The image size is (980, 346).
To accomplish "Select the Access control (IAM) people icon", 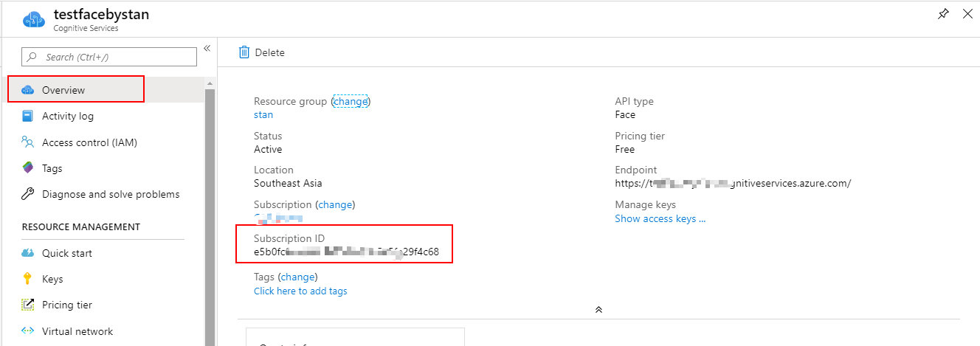I will point(28,142).
